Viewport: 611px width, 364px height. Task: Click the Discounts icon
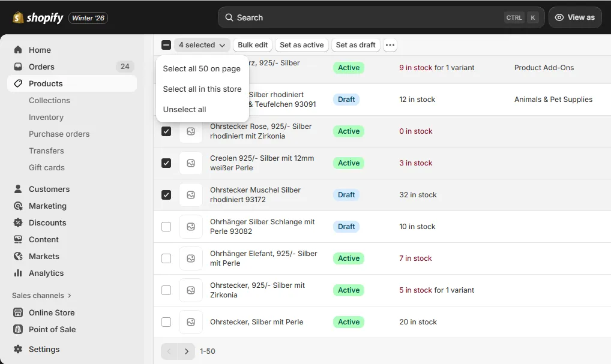(x=17, y=222)
